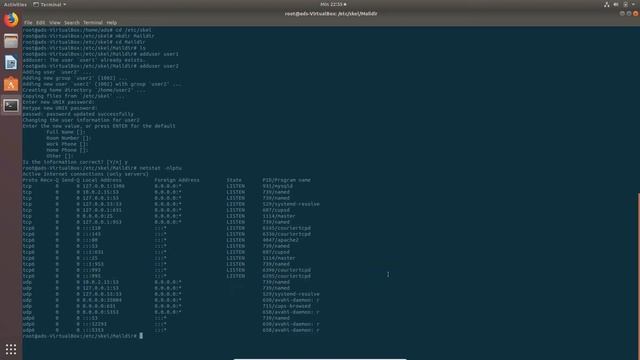Click 'Is the information correct? [Y/n]' line
Image resolution: width=640 pixels, height=360 pixels.
pos(75,162)
